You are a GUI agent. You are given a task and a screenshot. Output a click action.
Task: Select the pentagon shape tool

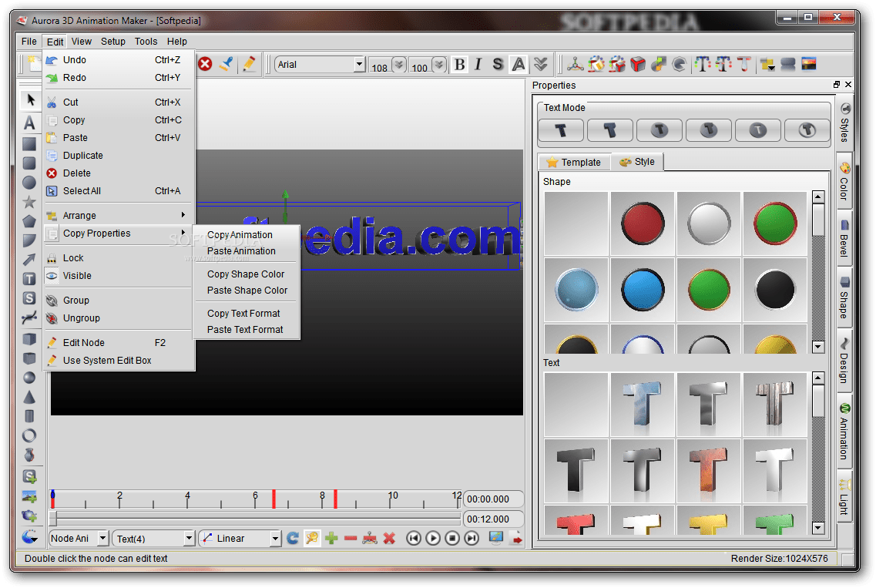(x=29, y=221)
